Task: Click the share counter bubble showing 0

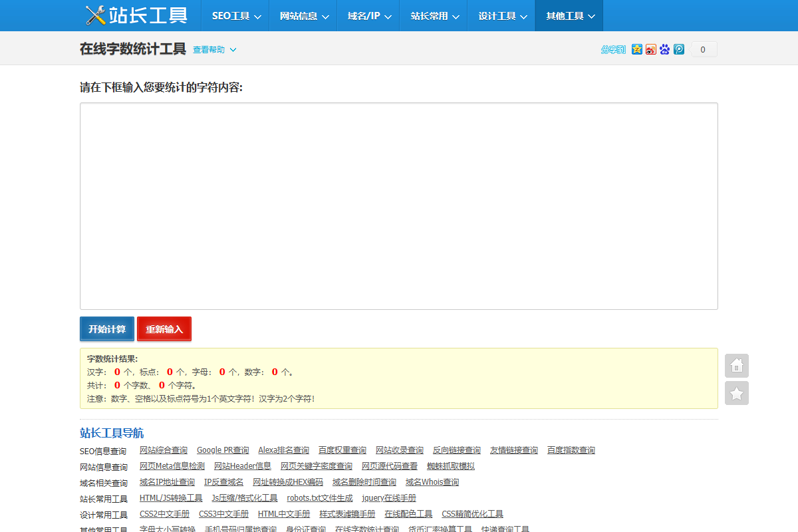Action: (x=704, y=49)
